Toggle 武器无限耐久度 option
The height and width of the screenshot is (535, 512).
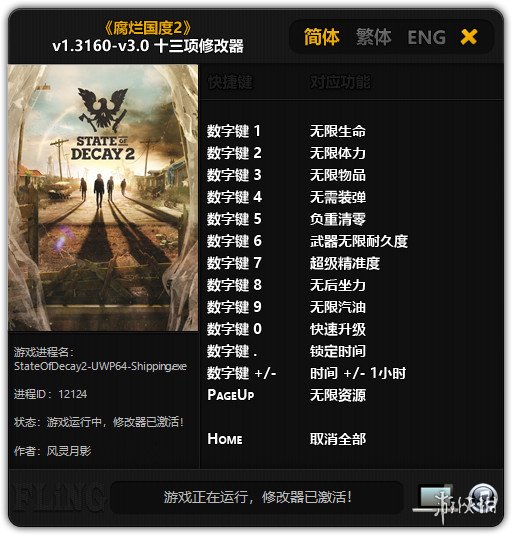359,241
